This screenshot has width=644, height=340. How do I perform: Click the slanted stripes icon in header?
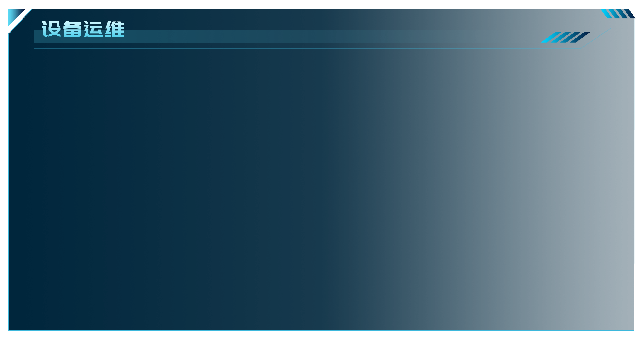566,37
